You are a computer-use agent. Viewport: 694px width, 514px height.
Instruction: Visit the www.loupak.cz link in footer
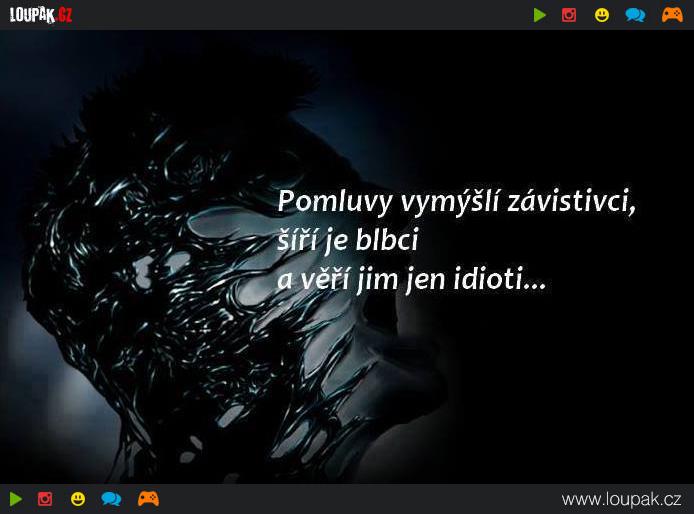[x=621, y=498]
